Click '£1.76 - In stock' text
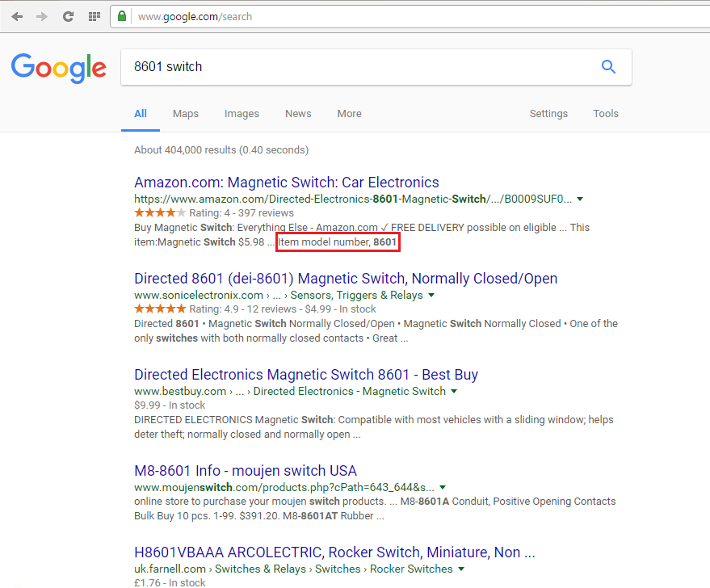 pyautogui.click(x=170, y=582)
